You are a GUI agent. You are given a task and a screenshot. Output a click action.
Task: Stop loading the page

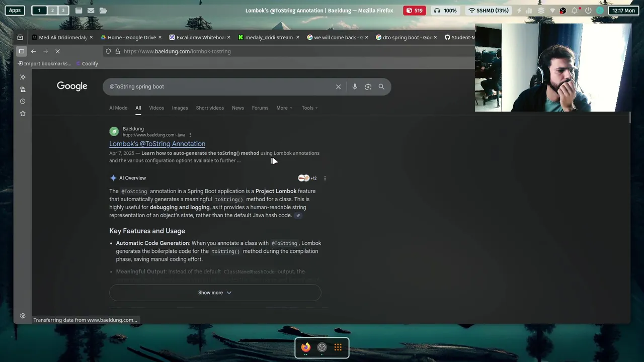click(57, 51)
